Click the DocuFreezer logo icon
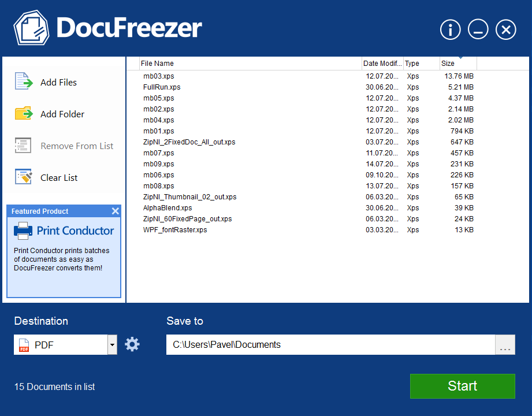 [31, 28]
